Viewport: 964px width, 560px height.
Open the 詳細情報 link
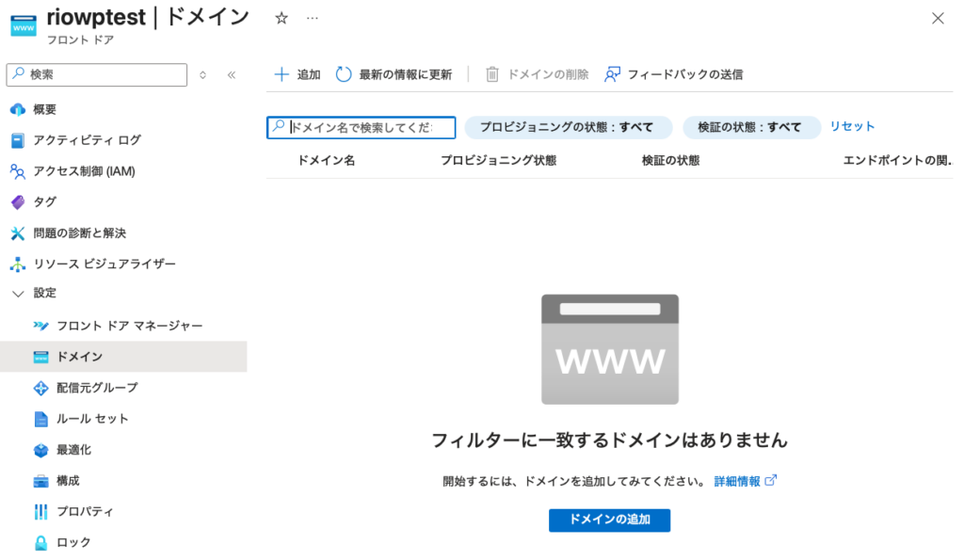point(746,481)
